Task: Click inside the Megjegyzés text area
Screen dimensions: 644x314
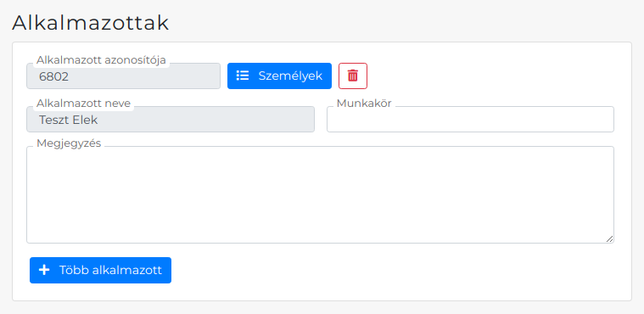Action: point(320,194)
